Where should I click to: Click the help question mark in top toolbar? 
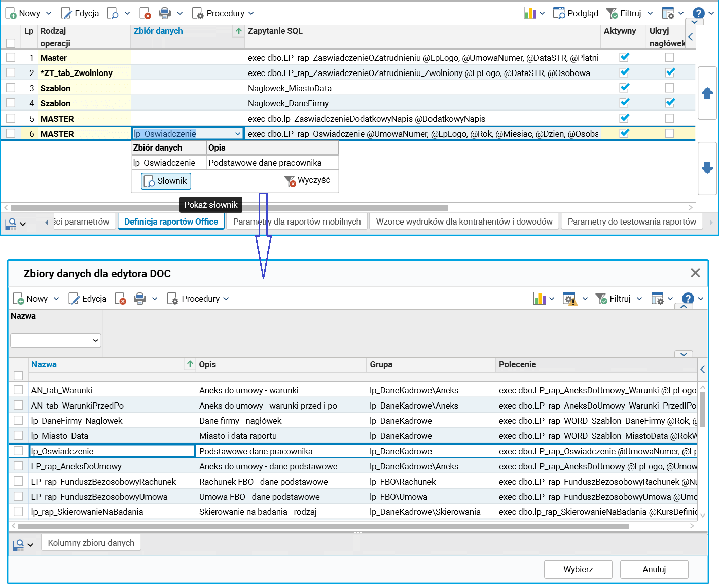[x=699, y=13]
